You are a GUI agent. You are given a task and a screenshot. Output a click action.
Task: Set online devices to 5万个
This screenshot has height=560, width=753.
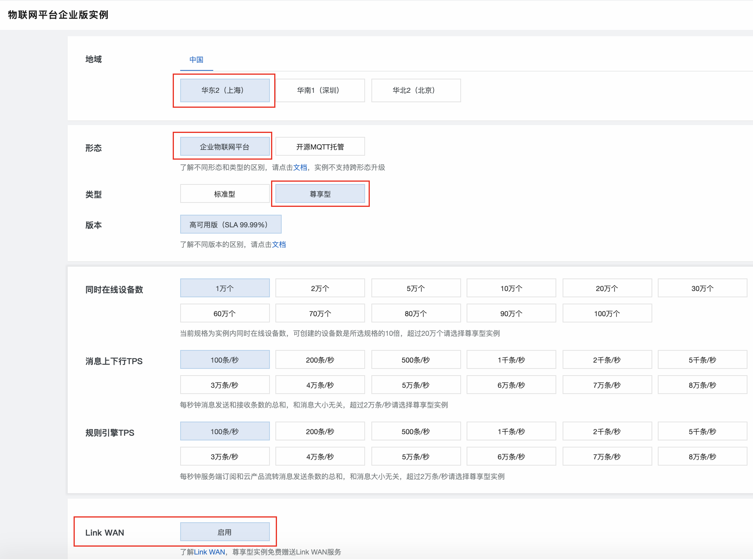(416, 288)
